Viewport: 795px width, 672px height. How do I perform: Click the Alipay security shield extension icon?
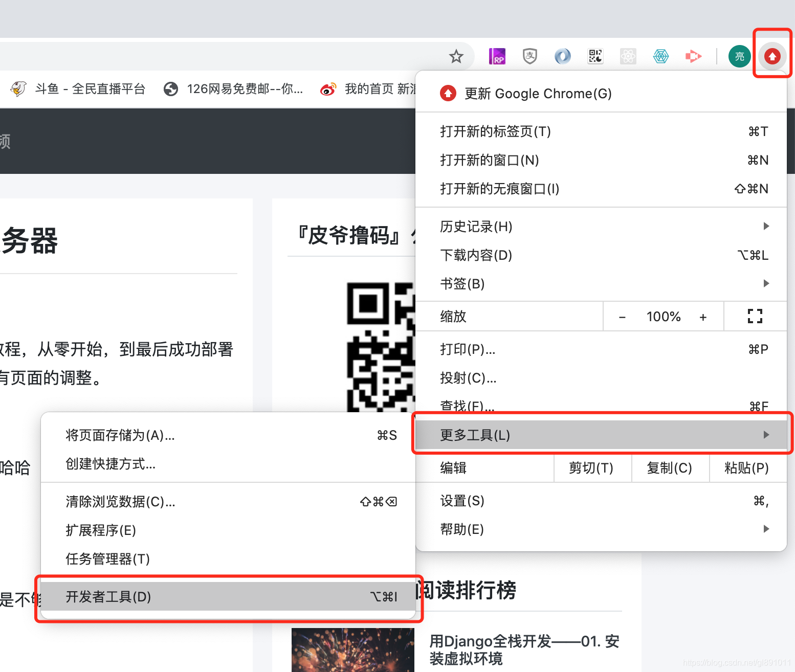point(529,56)
